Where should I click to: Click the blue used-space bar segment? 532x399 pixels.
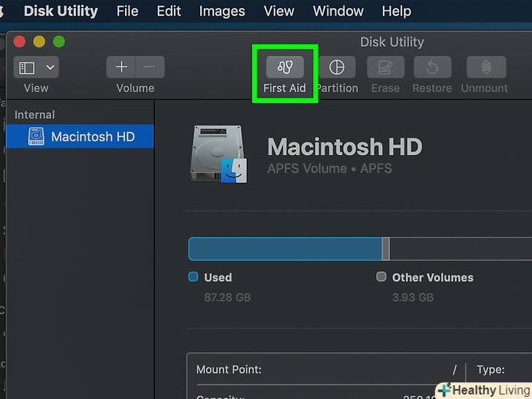point(285,248)
